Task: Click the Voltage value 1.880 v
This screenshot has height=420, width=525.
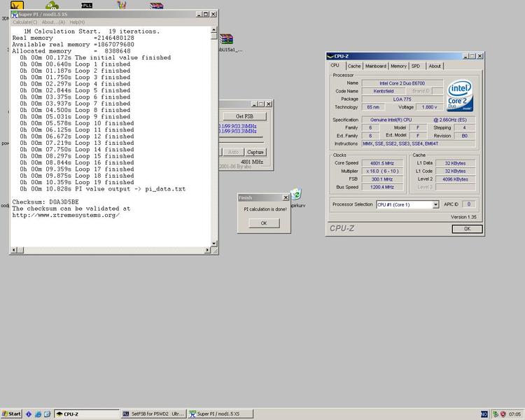Action: (429, 107)
